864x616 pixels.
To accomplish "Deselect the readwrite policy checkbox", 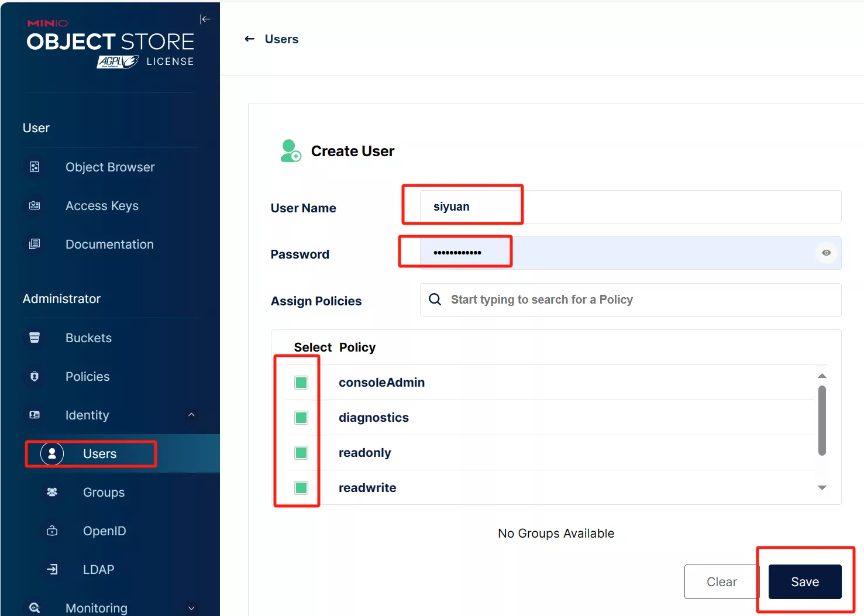I will click(301, 488).
